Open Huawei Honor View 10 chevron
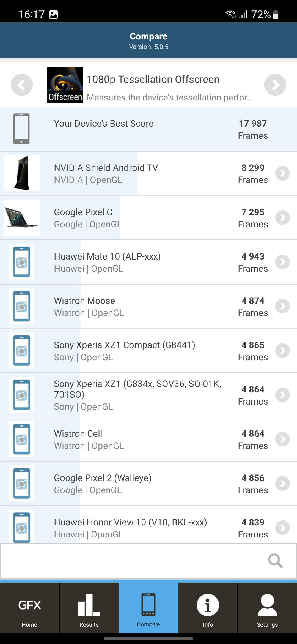This screenshot has width=297, height=644. point(282,528)
